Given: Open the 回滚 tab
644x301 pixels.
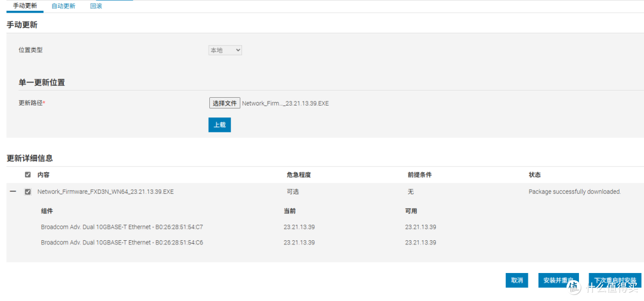Looking at the screenshot, I should (x=96, y=6).
